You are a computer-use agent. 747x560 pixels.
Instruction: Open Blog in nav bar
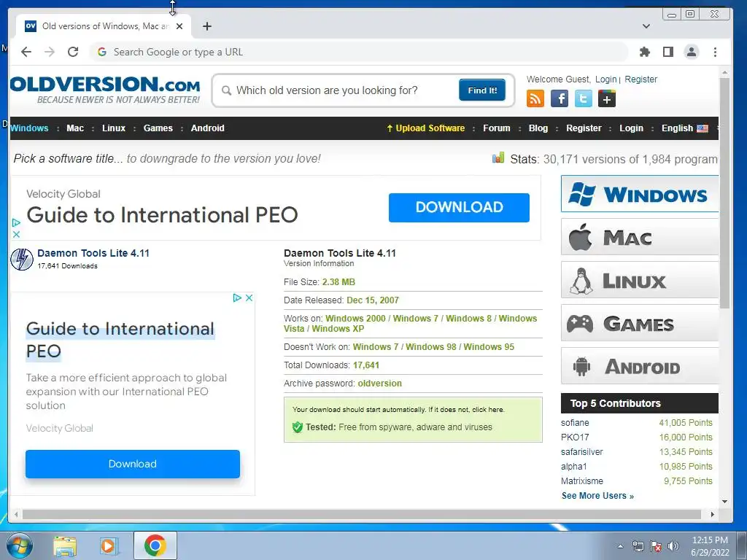pyautogui.click(x=538, y=128)
